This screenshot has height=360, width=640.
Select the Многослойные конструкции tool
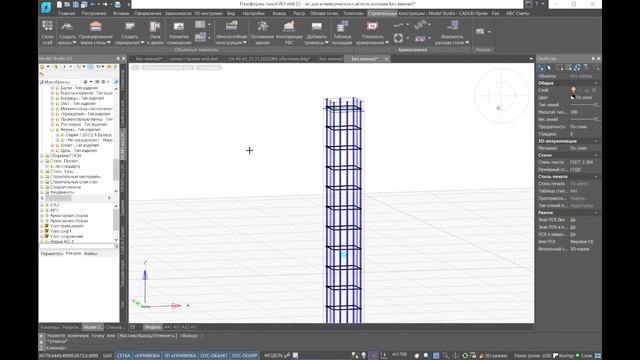point(231,32)
